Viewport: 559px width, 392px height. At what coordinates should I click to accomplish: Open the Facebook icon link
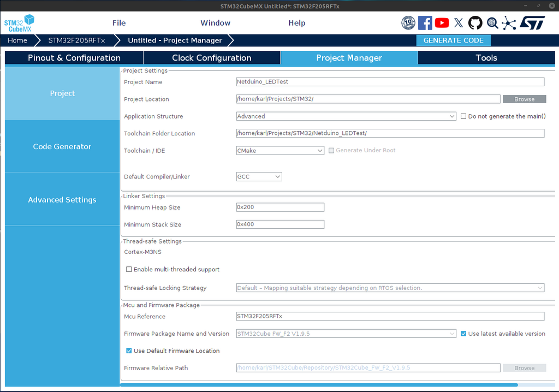[425, 23]
